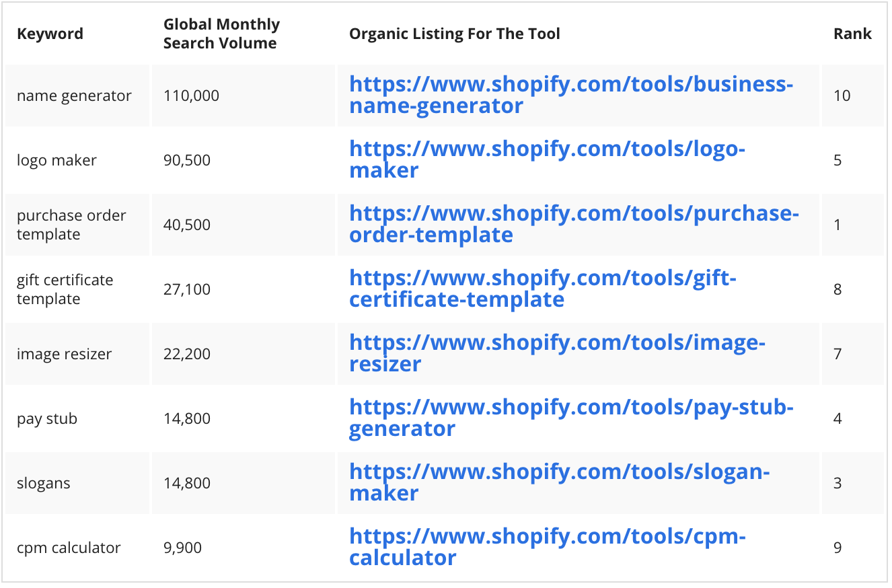
Task: Open the logo-maker Shopify tool link
Action: pos(547,159)
